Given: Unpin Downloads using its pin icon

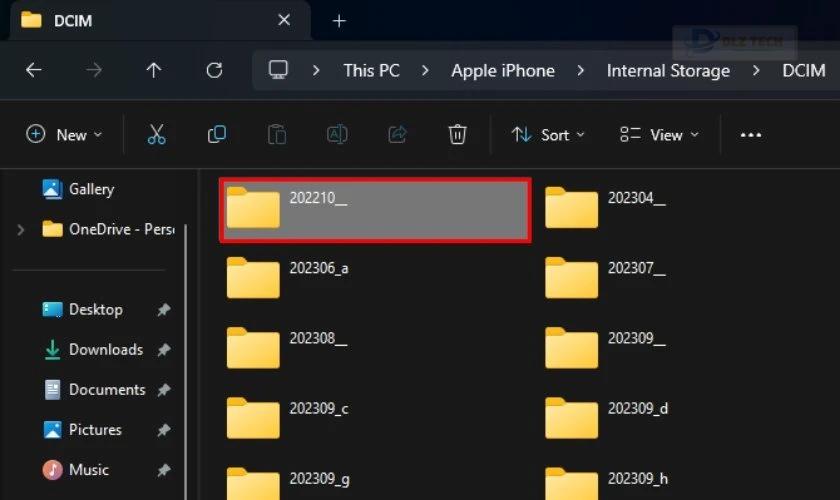Looking at the screenshot, I should pos(164,350).
